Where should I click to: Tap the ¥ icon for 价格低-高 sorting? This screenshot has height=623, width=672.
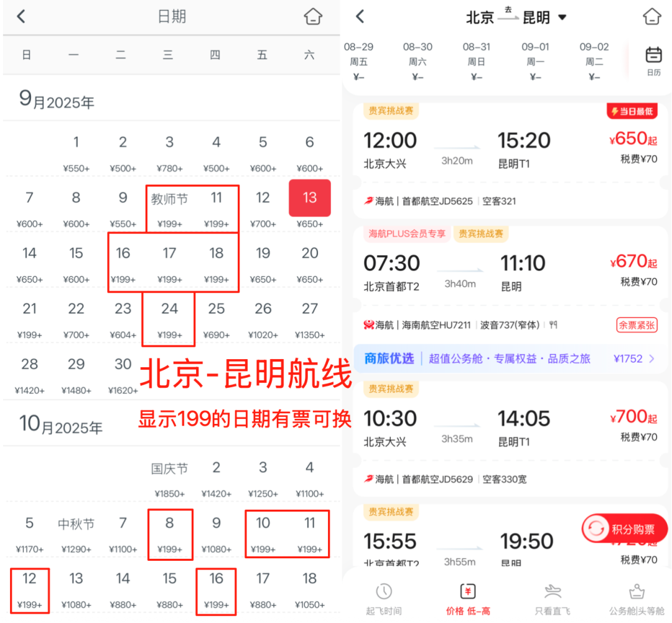tap(468, 593)
